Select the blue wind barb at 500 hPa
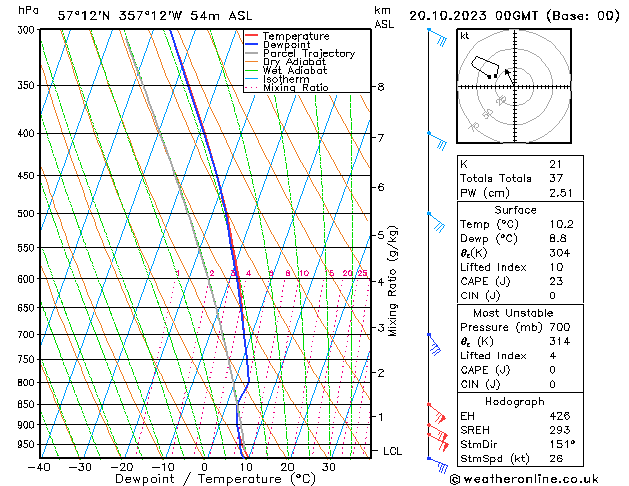 [437, 222]
